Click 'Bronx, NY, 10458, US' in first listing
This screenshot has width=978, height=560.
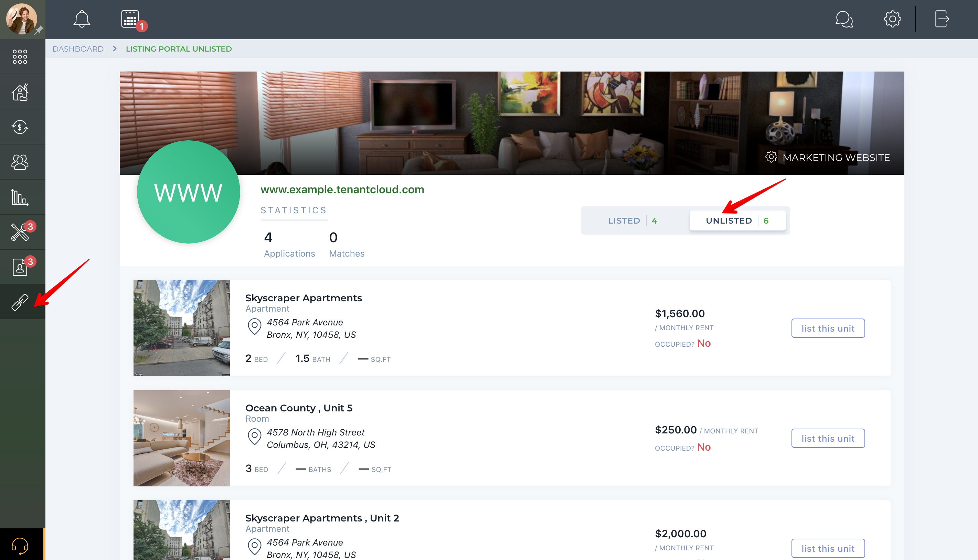311,335
